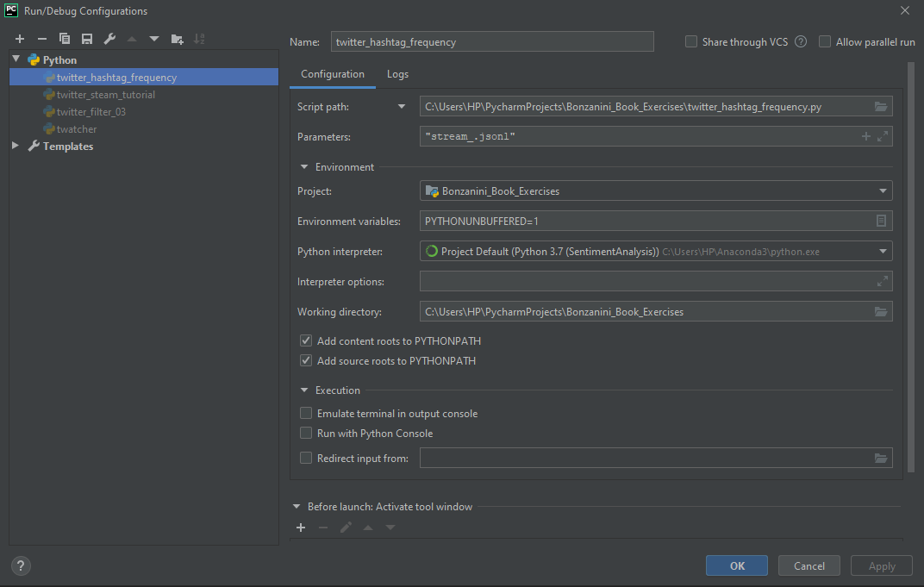Open edit templates wrench icon

[109, 39]
